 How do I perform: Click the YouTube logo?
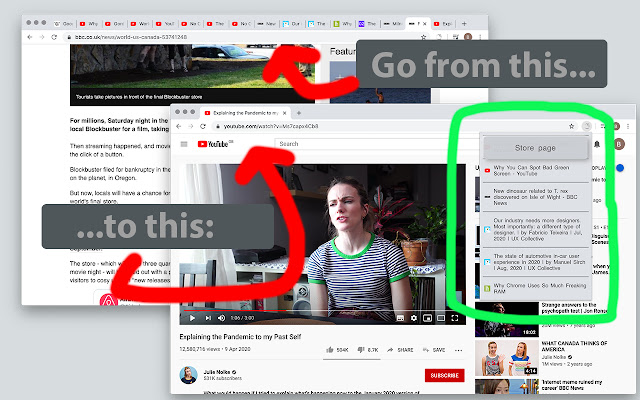click(x=215, y=144)
